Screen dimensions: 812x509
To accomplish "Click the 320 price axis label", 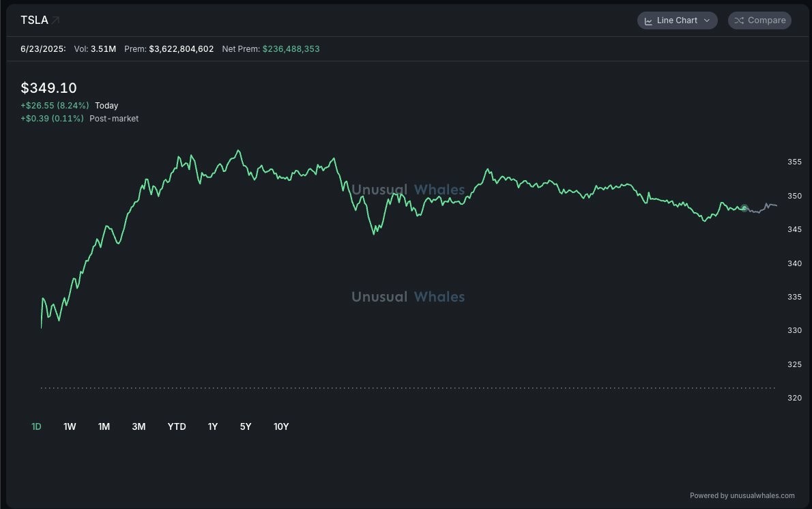I will point(794,398).
